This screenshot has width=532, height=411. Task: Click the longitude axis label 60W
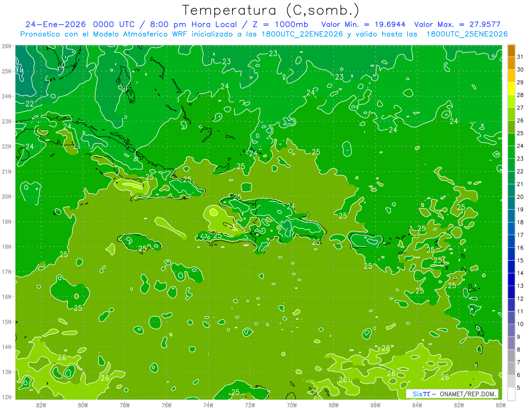click(x=501, y=405)
